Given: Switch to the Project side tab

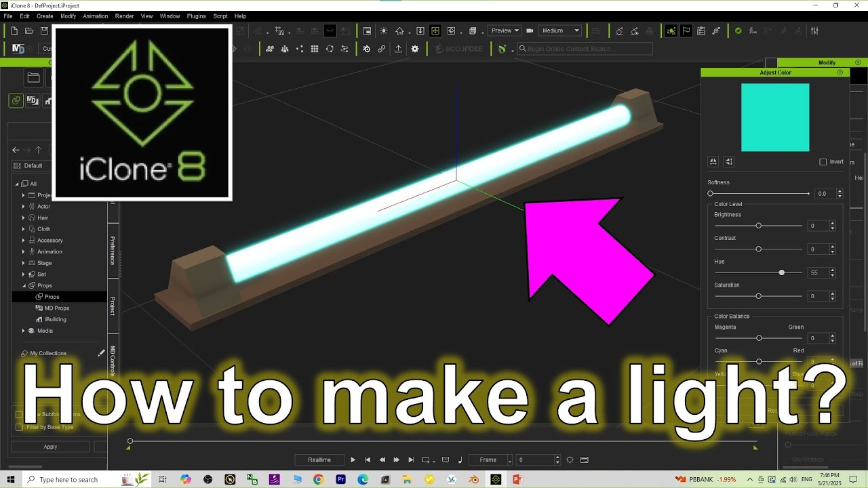Looking at the screenshot, I should tap(113, 306).
